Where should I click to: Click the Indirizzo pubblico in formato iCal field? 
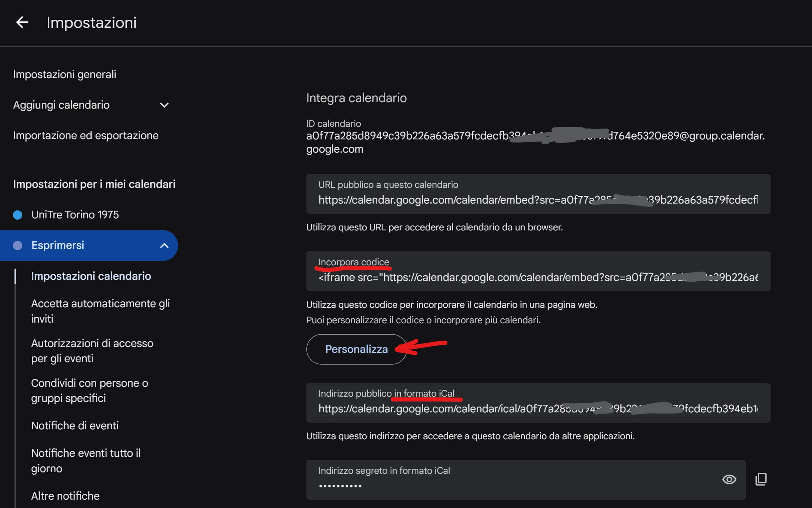(538, 408)
